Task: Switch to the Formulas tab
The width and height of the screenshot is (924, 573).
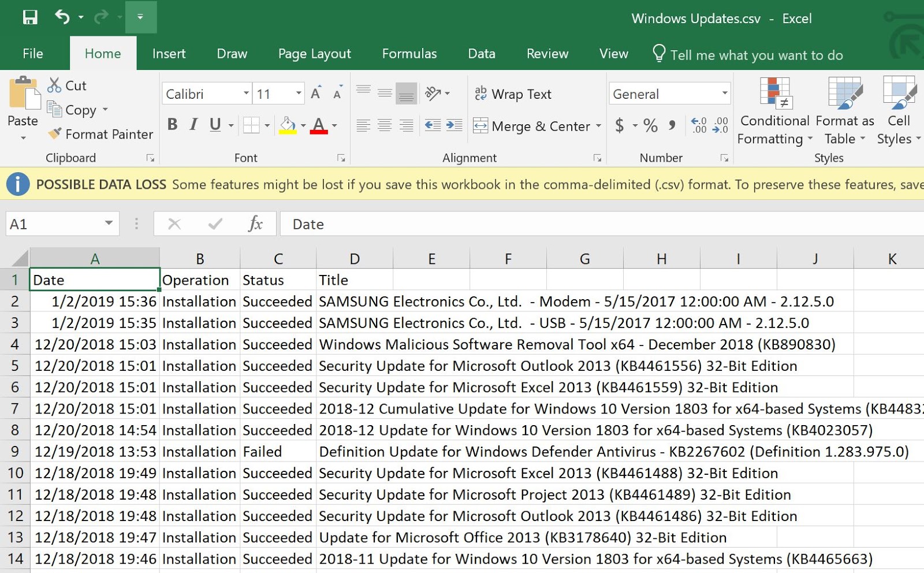Action: (409, 53)
